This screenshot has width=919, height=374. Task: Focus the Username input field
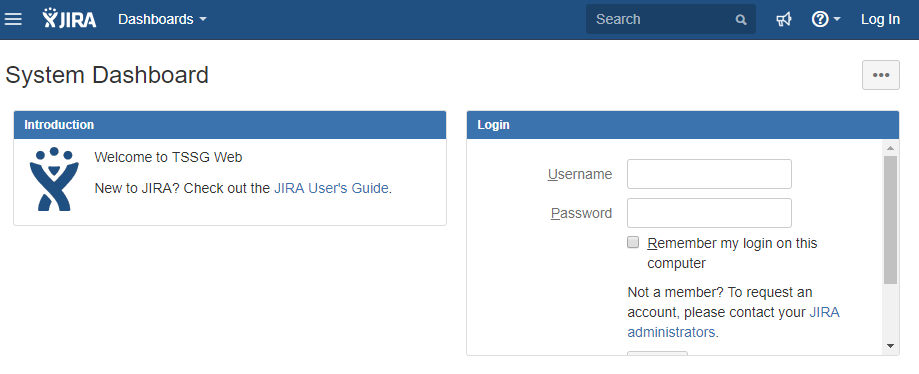tap(709, 174)
